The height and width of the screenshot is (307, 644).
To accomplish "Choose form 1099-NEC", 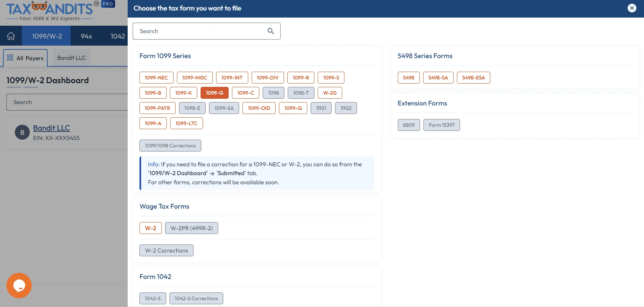I will coord(156,77).
